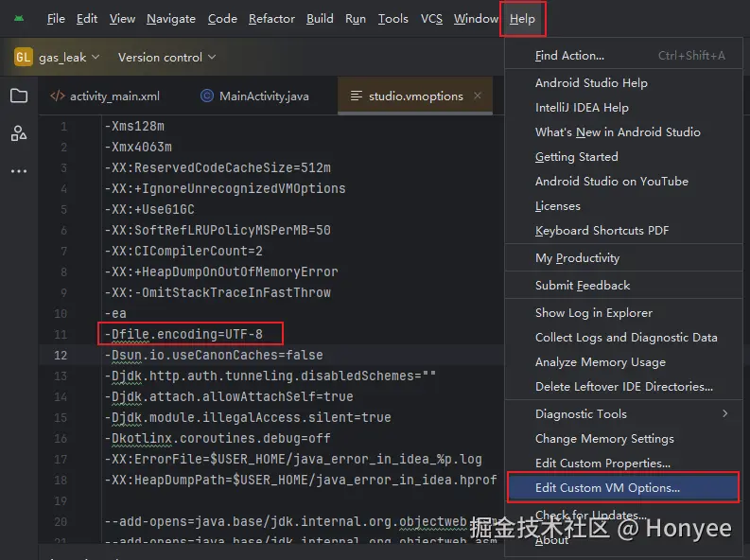Click the XML file icon on activity_main.xml tab
The image size is (750, 560).
click(58, 96)
